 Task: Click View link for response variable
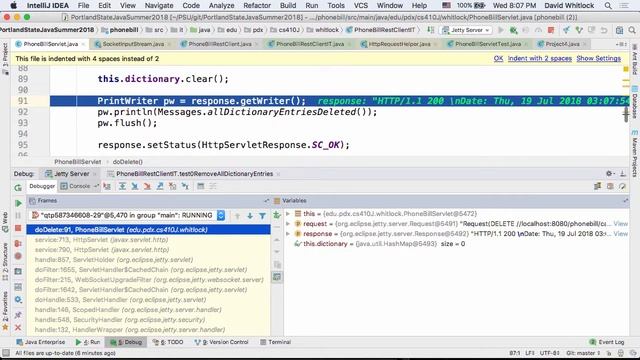pyautogui.click(x=620, y=234)
